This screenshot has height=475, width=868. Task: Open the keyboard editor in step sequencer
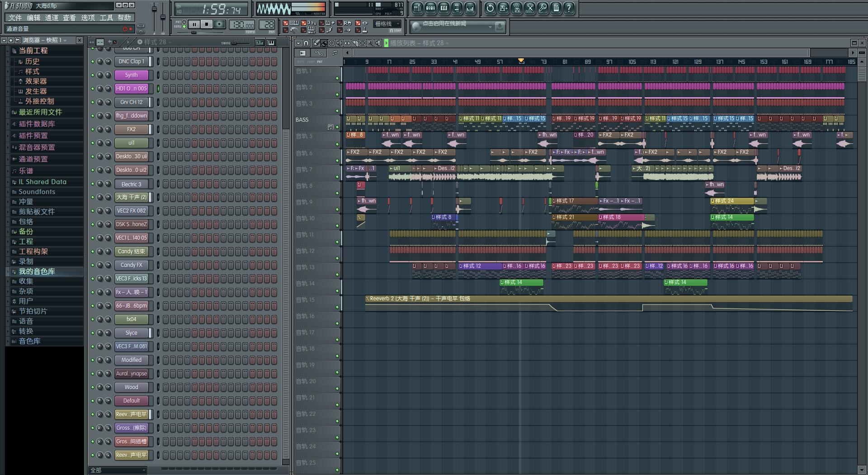pos(271,43)
